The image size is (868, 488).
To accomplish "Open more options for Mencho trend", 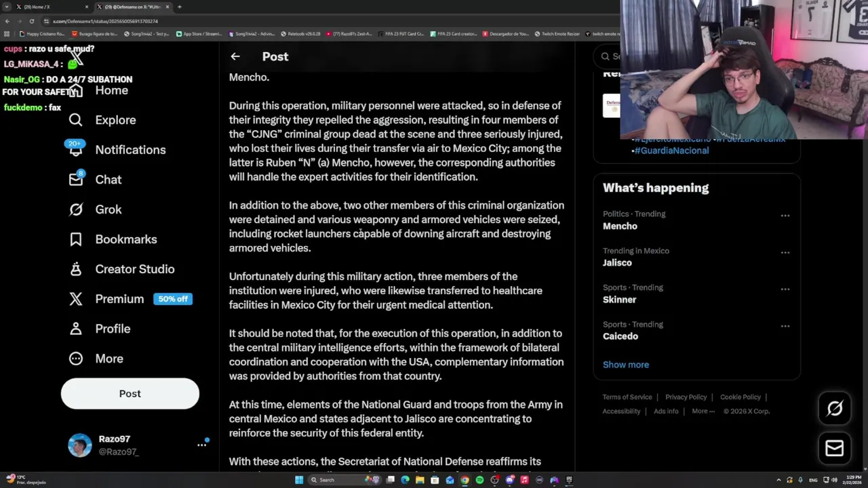I will pyautogui.click(x=785, y=216).
